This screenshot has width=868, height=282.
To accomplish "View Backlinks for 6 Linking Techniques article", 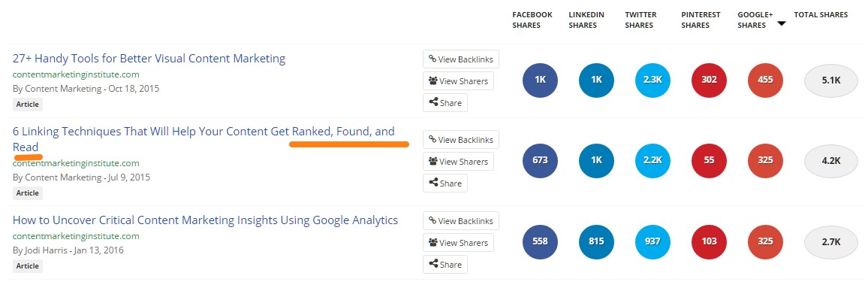I will (460, 140).
